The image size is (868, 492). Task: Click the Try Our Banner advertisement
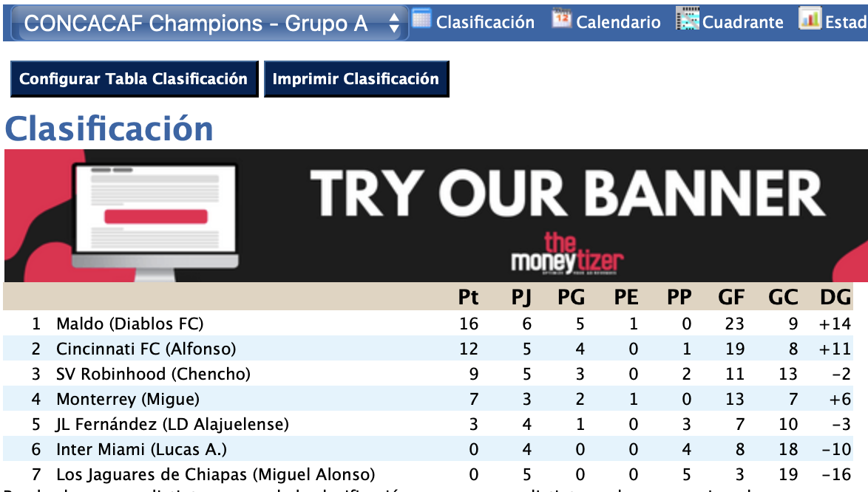[435, 216]
